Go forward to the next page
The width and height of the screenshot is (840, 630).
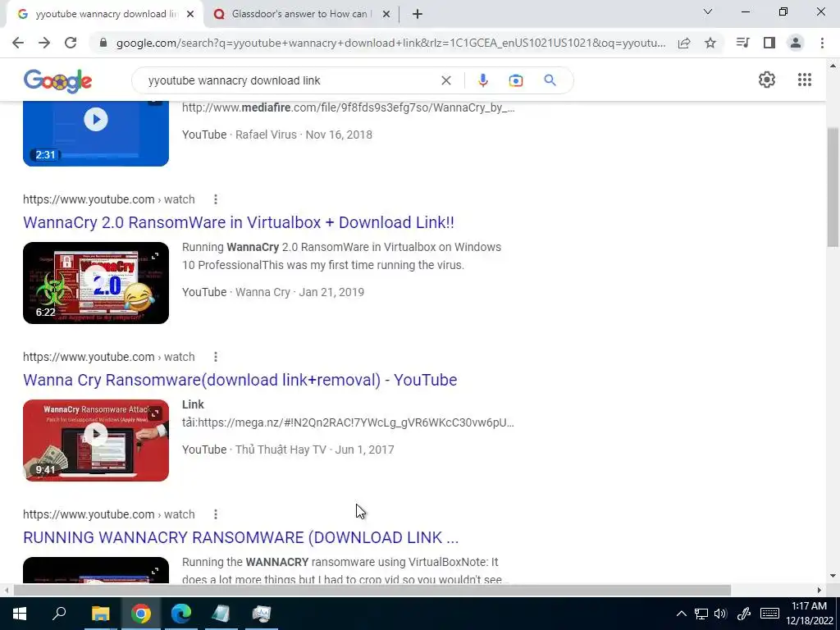44,43
